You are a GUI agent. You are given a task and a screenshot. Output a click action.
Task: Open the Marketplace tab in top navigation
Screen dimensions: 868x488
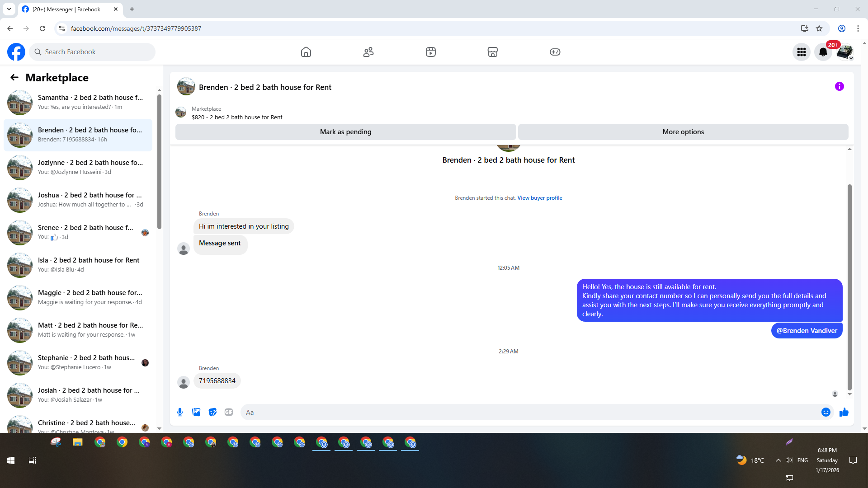pyautogui.click(x=493, y=52)
